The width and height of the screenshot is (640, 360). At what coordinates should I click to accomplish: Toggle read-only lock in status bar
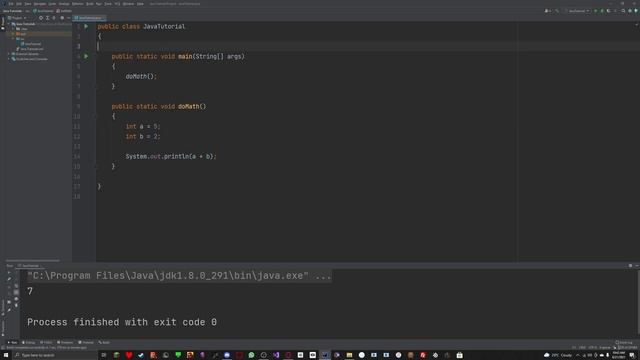615,347
